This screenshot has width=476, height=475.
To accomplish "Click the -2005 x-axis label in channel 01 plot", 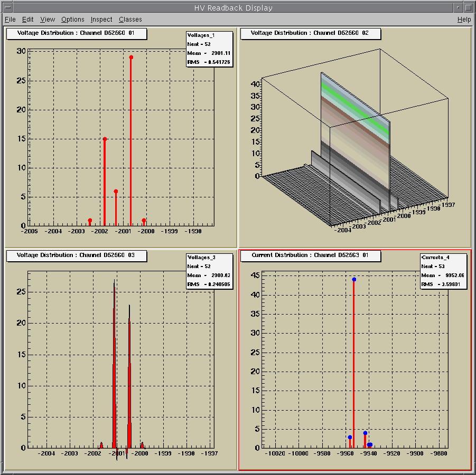I will pyautogui.click(x=29, y=232).
